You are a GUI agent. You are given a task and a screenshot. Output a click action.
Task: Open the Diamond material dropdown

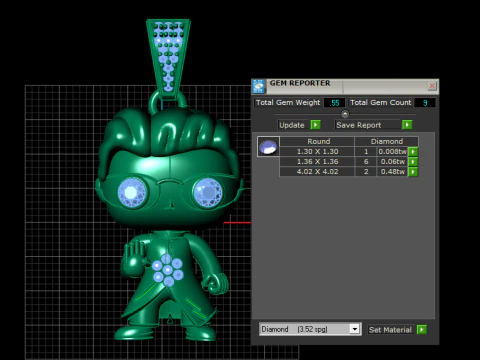coord(355,329)
